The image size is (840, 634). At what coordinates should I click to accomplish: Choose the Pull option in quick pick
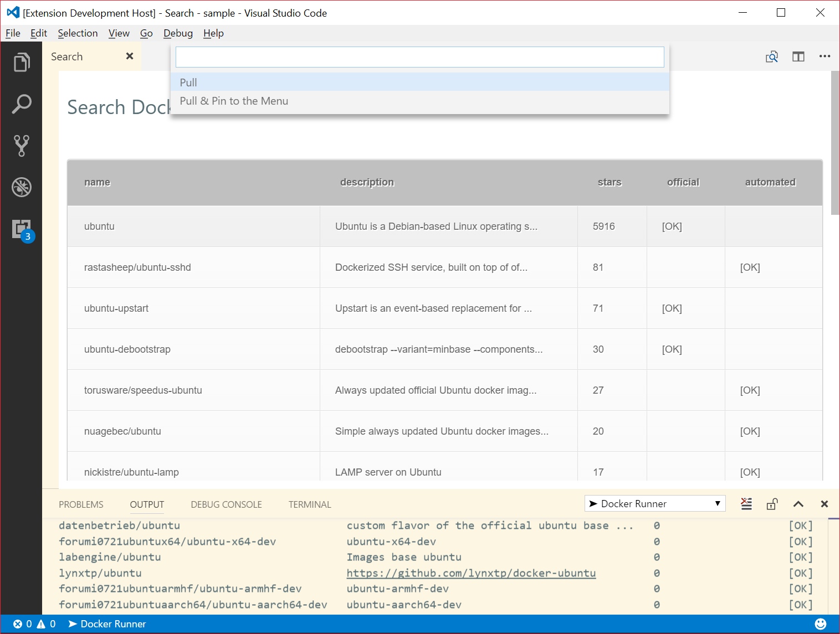[x=420, y=82]
